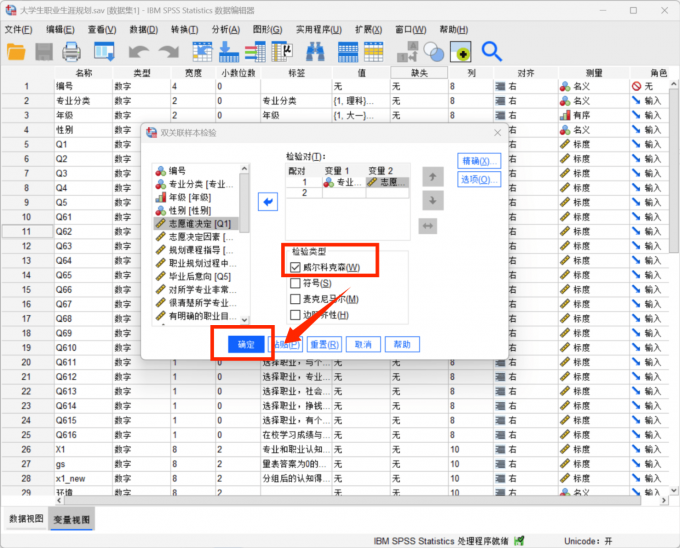Open the search magnifier icon

492,52
